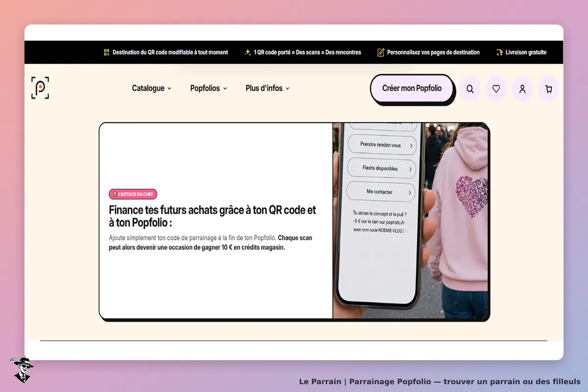
Task: Open the account user icon
Action: coord(522,89)
